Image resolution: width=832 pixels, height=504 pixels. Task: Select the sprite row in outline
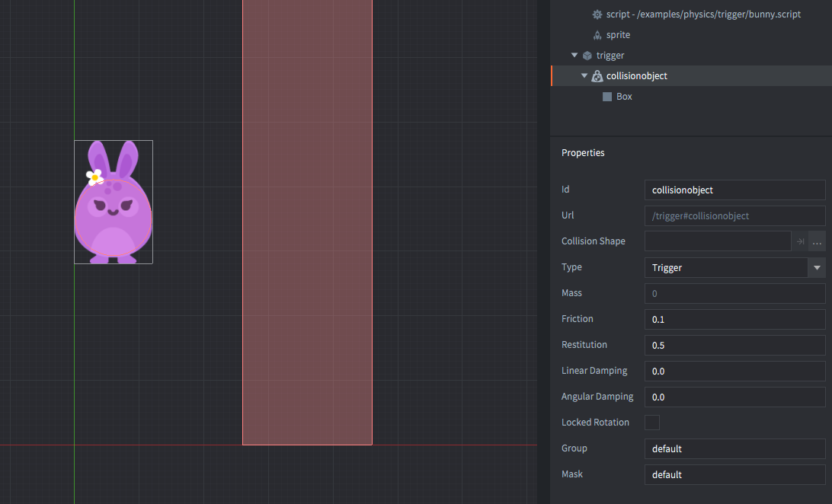coord(691,35)
